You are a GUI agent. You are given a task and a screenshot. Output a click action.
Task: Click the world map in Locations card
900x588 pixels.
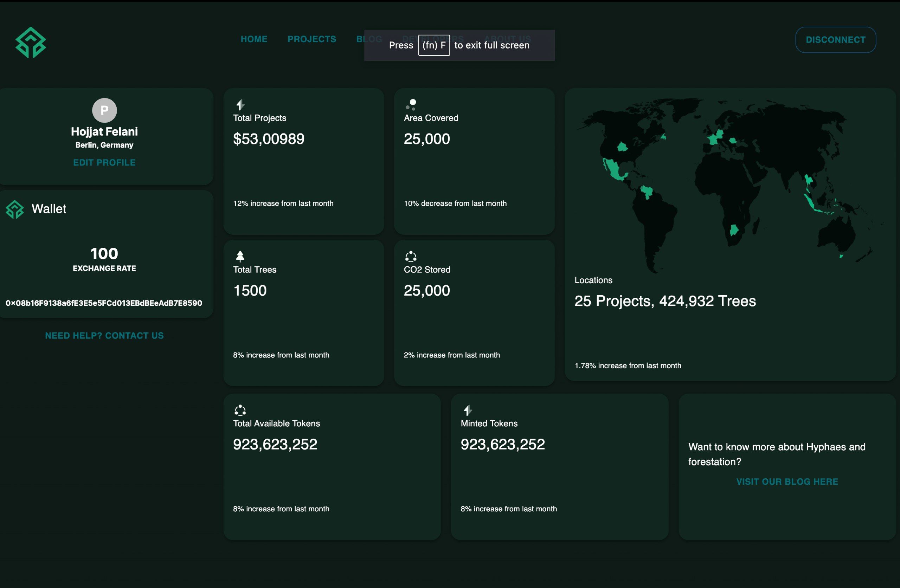tap(730, 185)
